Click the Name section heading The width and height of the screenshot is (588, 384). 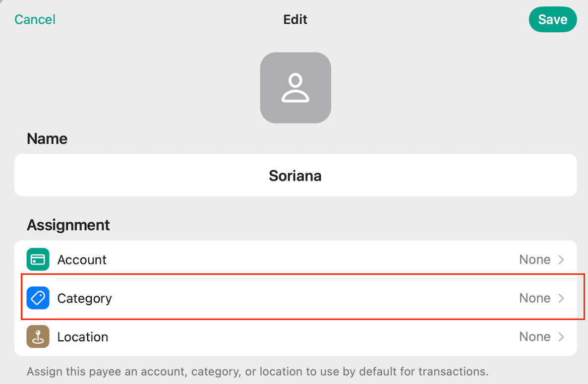click(47, 138)
